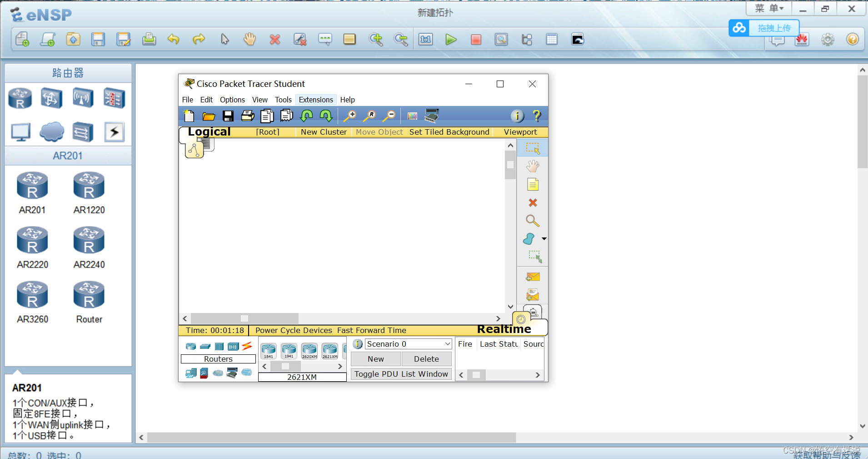The width and height of the screenshot is (868, 459).
Task: Click the 拖拽上传 cloud upload button
Action: 764,28
